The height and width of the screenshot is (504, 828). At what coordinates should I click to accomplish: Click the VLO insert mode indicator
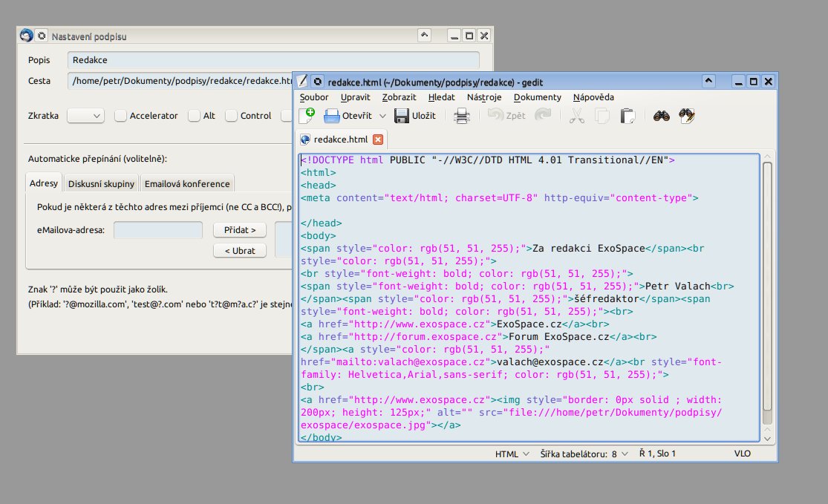[x=742, y=454]
